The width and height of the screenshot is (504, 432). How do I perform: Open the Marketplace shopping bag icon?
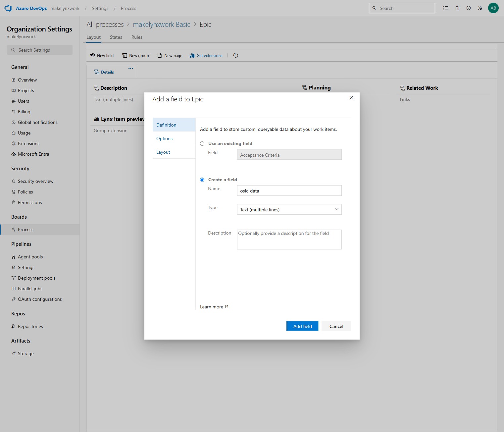click(x=457, y=8)
